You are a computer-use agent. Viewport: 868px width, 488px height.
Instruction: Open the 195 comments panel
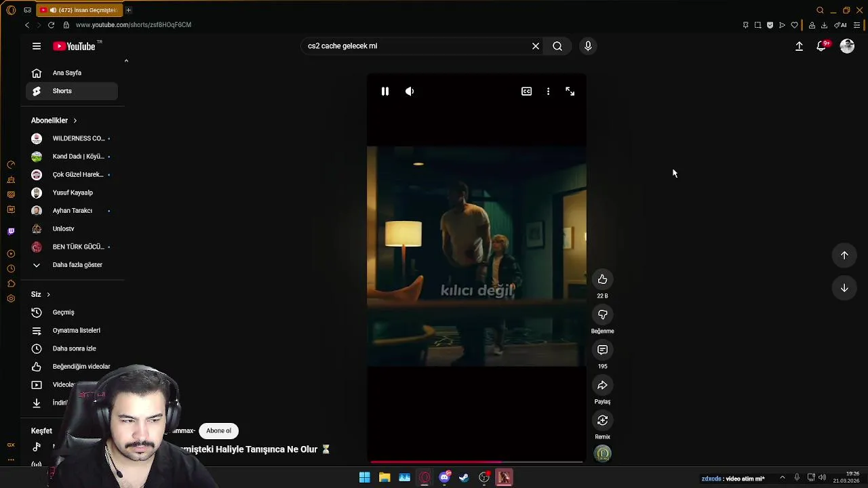tap(602, 350)
